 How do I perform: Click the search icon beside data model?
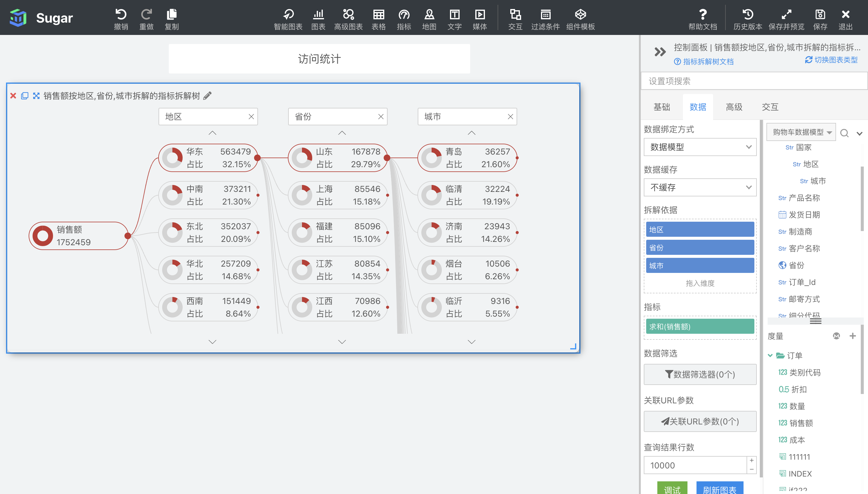(844, 133)
